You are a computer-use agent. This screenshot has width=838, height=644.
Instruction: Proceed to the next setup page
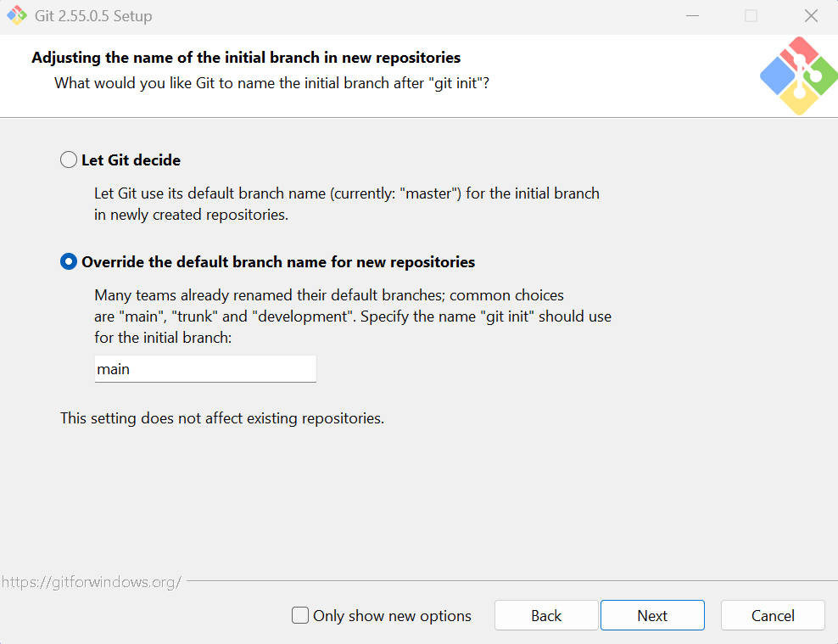pyautogui.click(x=652, y=615)
